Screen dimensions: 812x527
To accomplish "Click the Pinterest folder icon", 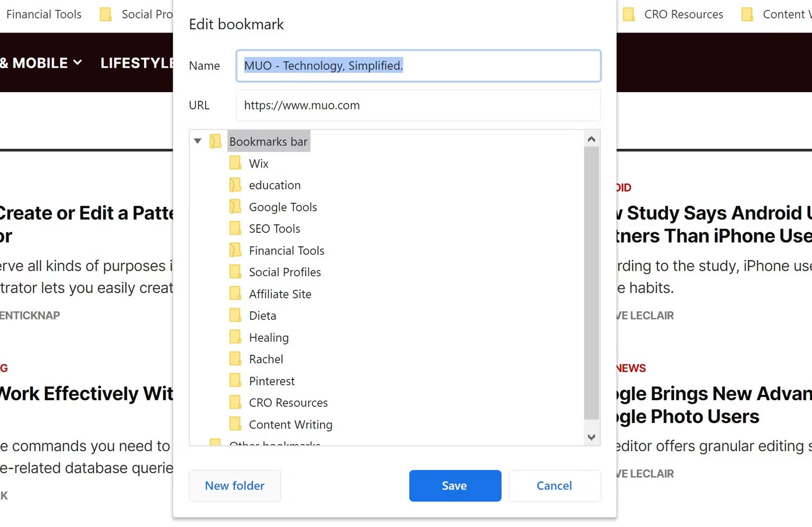I will [x=235, y=380].
